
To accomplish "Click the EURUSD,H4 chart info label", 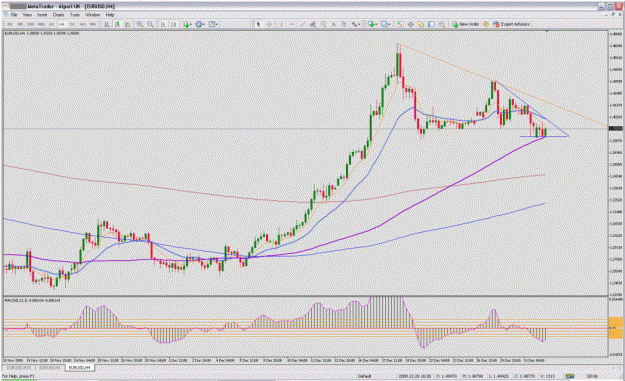I will [42, 33].
